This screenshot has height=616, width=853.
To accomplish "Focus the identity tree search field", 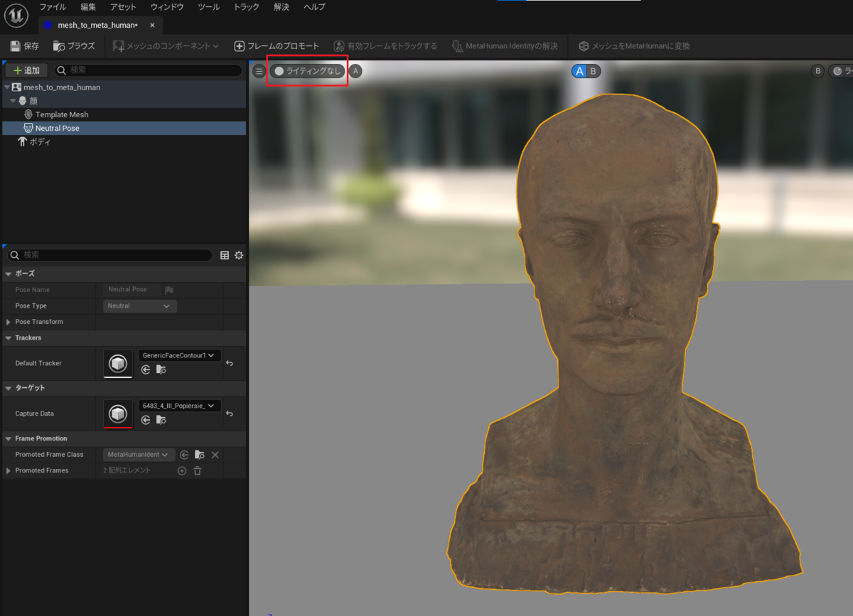I will [149, 70].
